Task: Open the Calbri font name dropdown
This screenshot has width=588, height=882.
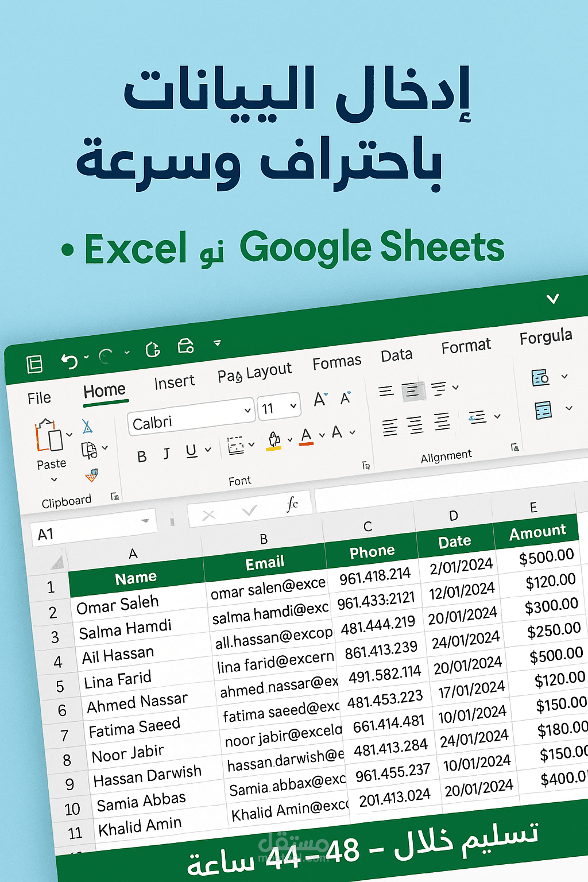Action: [x=248, y=411]
